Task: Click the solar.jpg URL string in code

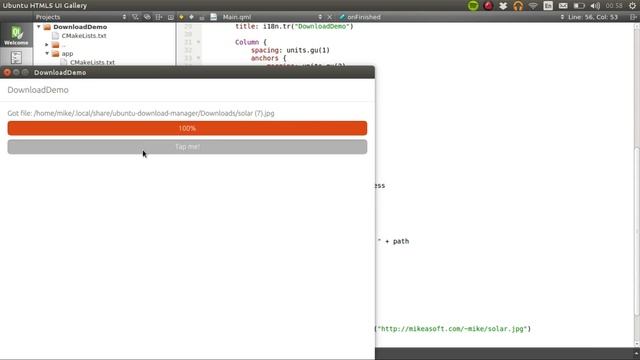Action: click(452, 329)
